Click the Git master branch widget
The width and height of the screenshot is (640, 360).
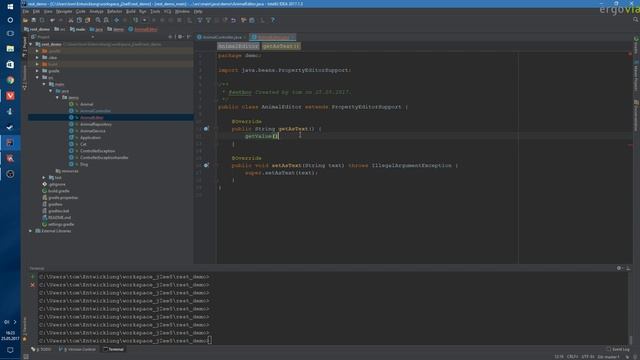coord(608,357)
